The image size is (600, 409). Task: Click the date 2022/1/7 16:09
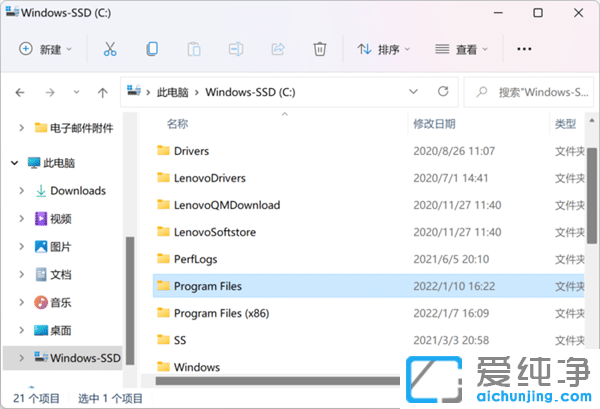(x=451, y=313)
